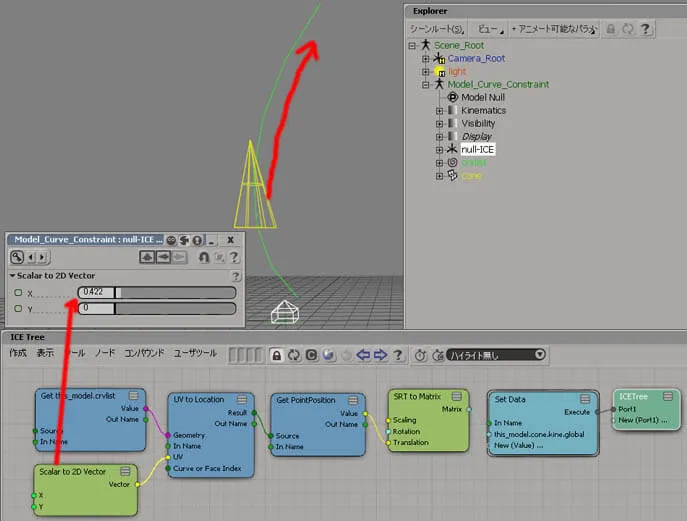Select the null-ICE item in Explorer
This screenshot has height=521, width=687.
[478, 149]
